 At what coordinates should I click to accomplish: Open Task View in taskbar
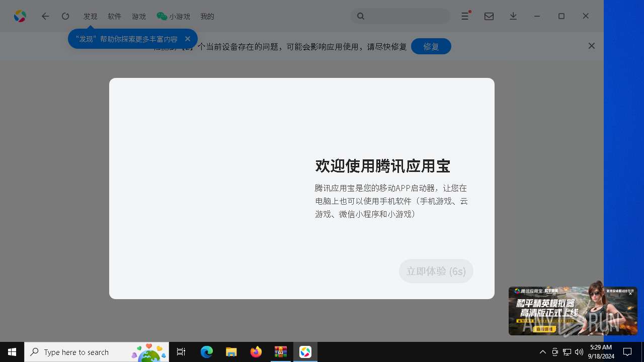click(181, 352)
